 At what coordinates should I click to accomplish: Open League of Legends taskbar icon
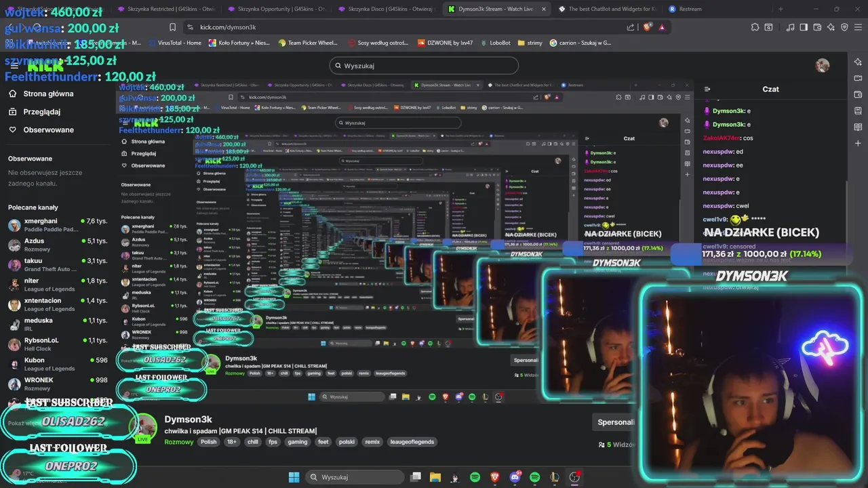(555, 477)
